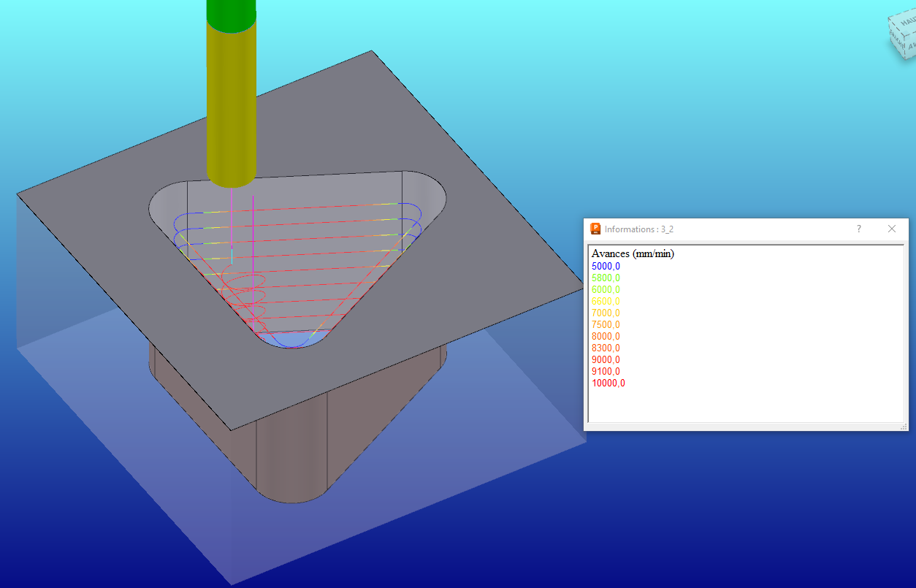Viewport: 916px width, 588px height.
Task: Select the green tool holder at top
Action: pyautogui.click(x=231, y=12)
